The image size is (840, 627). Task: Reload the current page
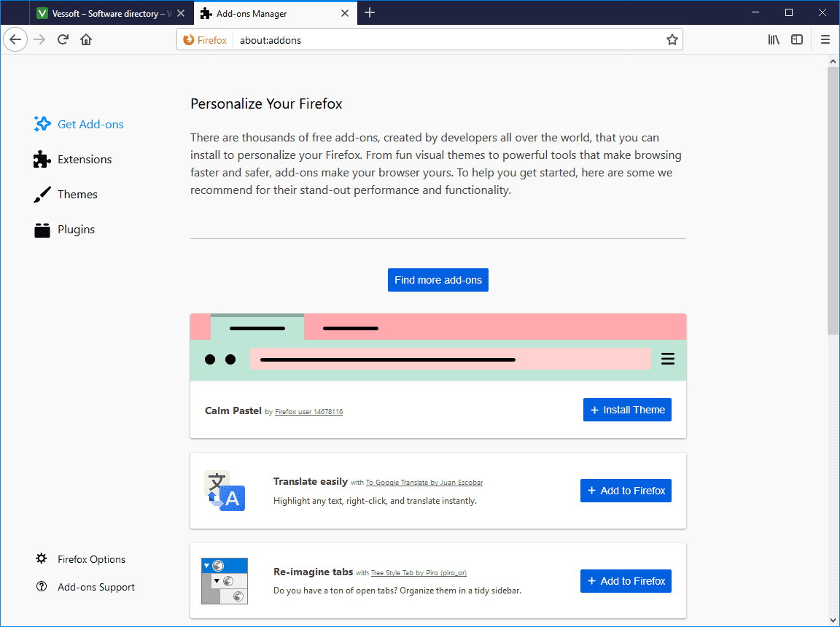[63, 39]
